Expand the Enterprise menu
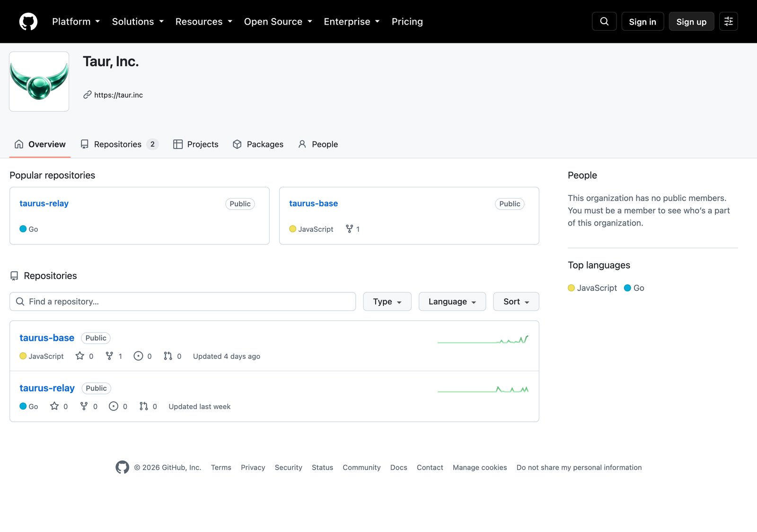Viewport: 757px width, 532px height. click(x=352, y=21)
